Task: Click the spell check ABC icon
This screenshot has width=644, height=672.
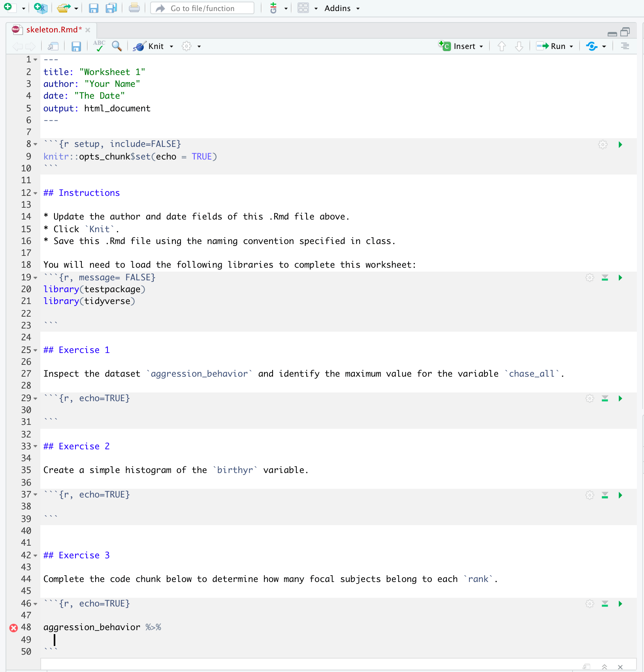Action: pos(99,46)
